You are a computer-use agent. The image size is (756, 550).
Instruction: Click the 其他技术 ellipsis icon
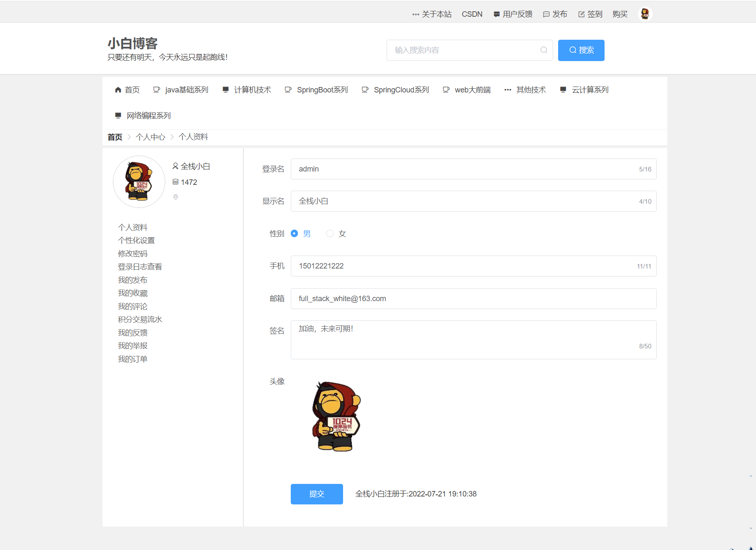click(507, 90)
